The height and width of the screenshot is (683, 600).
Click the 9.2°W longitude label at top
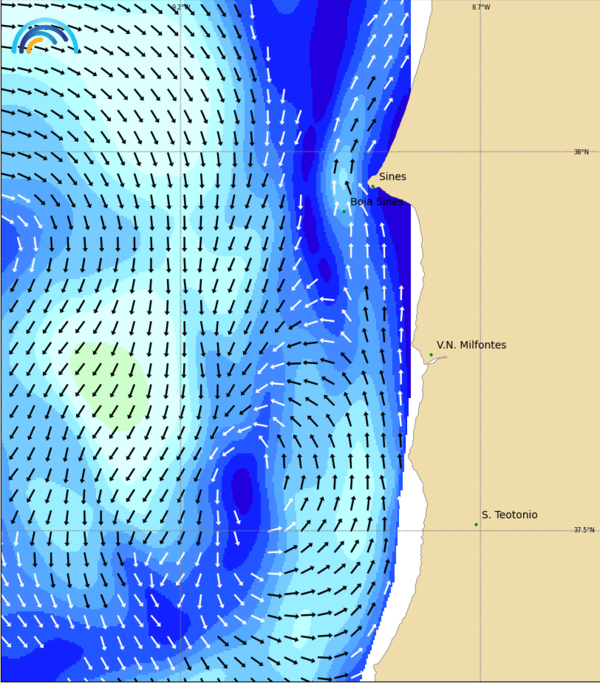tap(180, 7)
